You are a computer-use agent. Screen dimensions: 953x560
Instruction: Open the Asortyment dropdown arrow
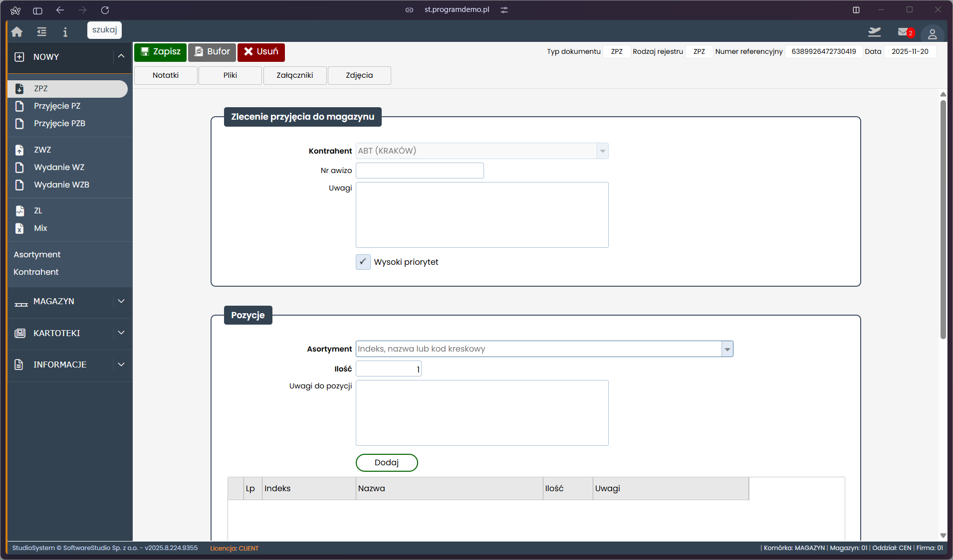(727, 349)
